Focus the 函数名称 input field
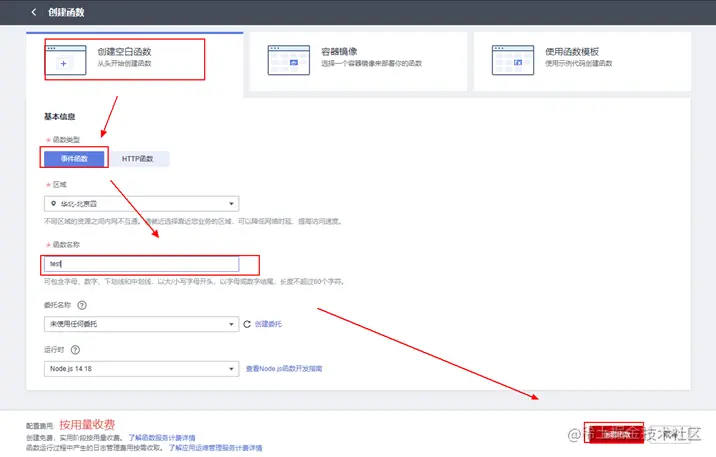 pos(142,264)
